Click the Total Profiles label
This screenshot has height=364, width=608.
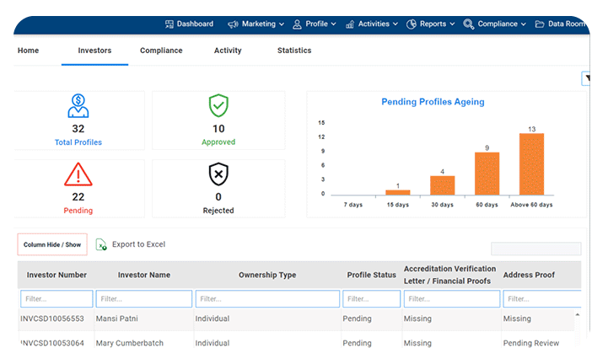click(78, 142)
